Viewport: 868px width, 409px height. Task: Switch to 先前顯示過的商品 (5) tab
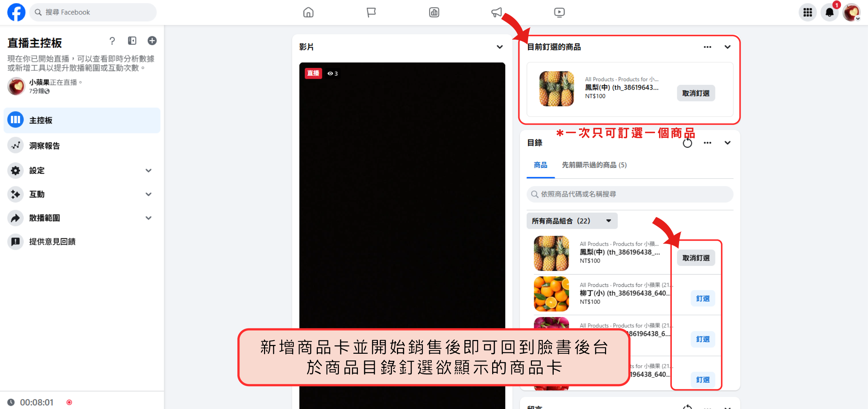coord(594,165)
